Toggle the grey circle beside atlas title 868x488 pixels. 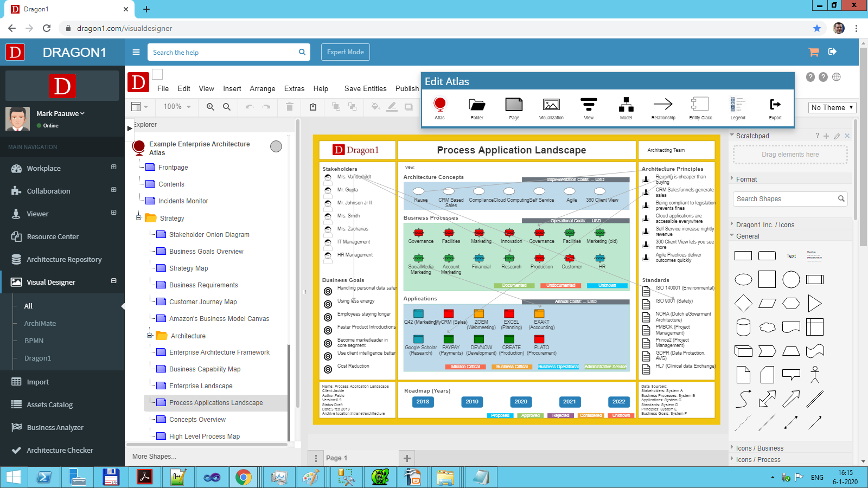276,146
